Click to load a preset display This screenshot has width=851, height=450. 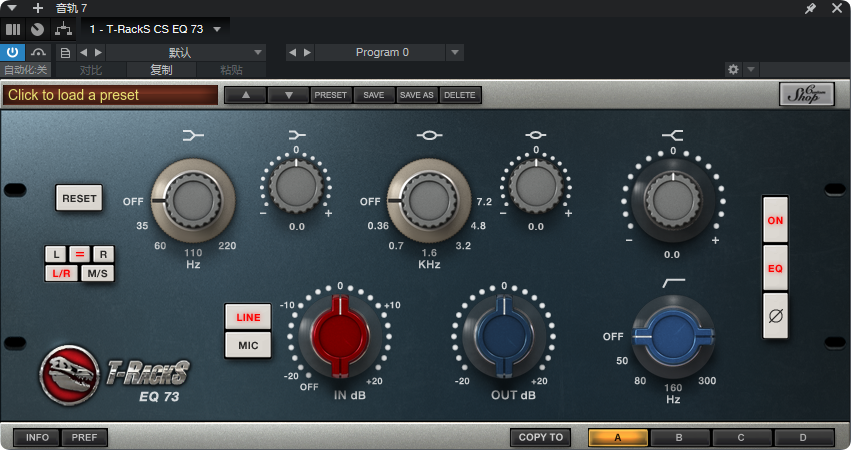tap(110, 95)
